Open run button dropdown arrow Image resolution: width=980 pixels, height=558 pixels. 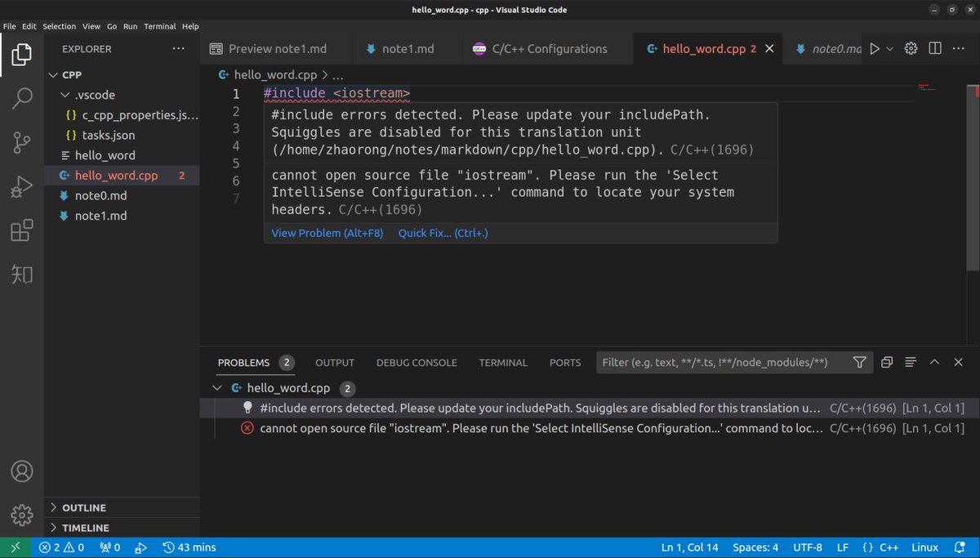(890, 49)
